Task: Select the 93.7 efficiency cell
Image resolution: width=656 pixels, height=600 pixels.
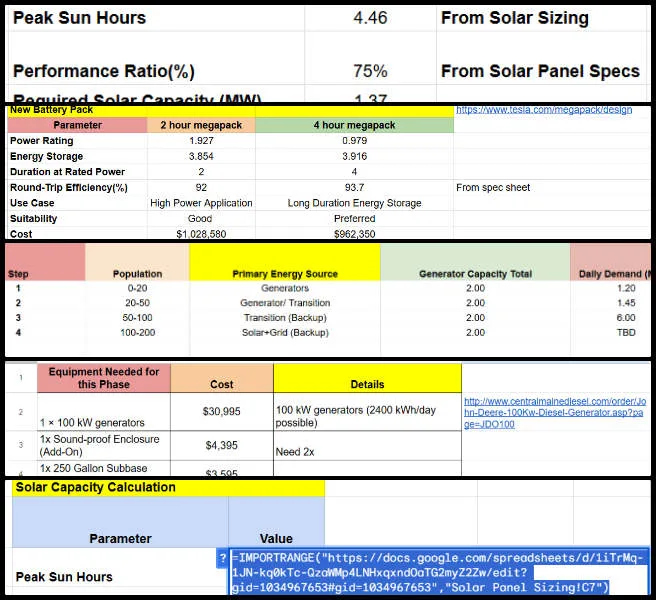Action: click(354, 187)
